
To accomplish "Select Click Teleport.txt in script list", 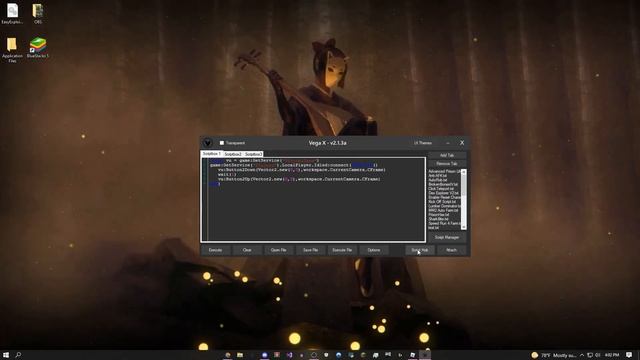I will [441, 189].
